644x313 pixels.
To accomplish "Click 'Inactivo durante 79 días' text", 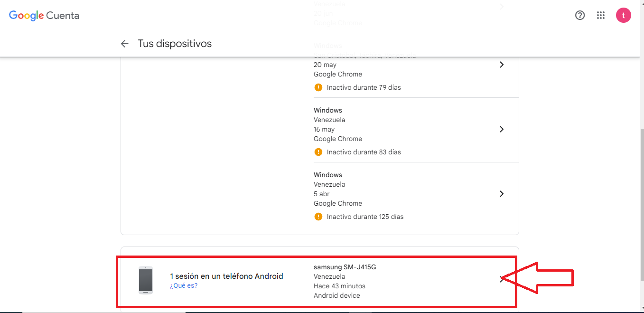I will point(364,87).
